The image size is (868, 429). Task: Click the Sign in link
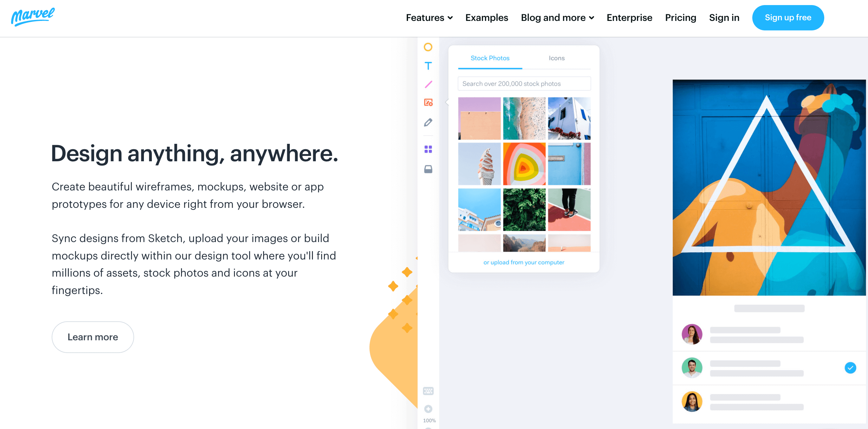coord(723,17)
